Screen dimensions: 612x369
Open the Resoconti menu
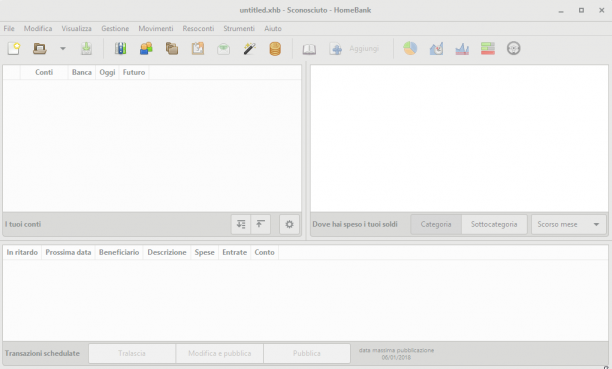click(198, 29)
